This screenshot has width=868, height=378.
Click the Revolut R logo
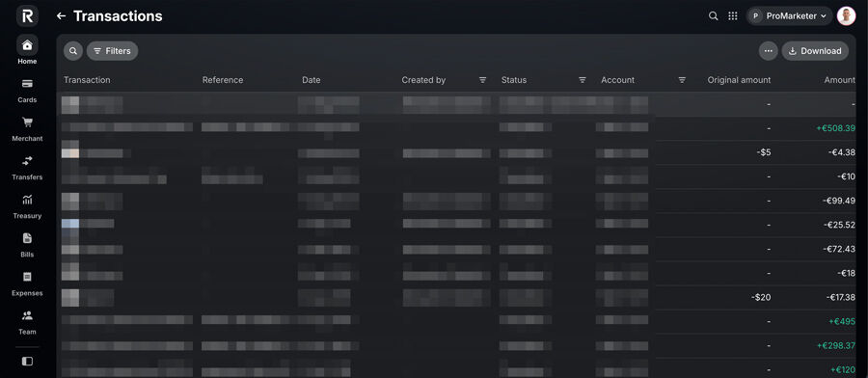click(x=27, y=16)
